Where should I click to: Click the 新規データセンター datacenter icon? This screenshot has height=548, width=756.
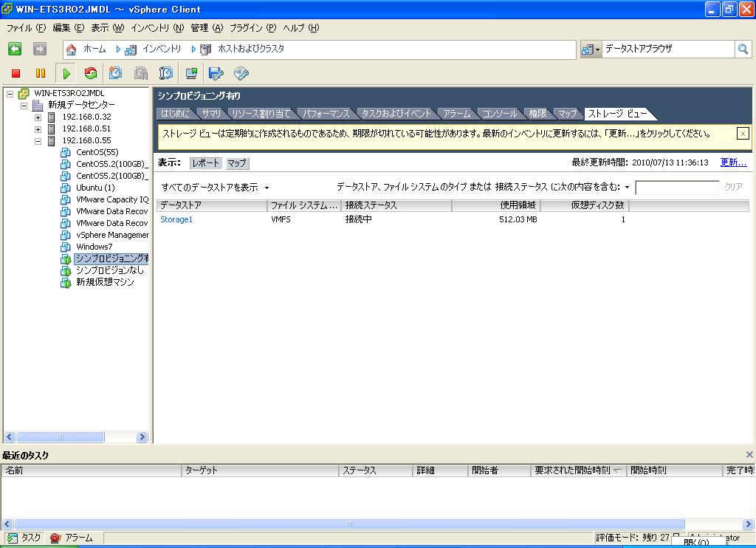coord(38,105)
